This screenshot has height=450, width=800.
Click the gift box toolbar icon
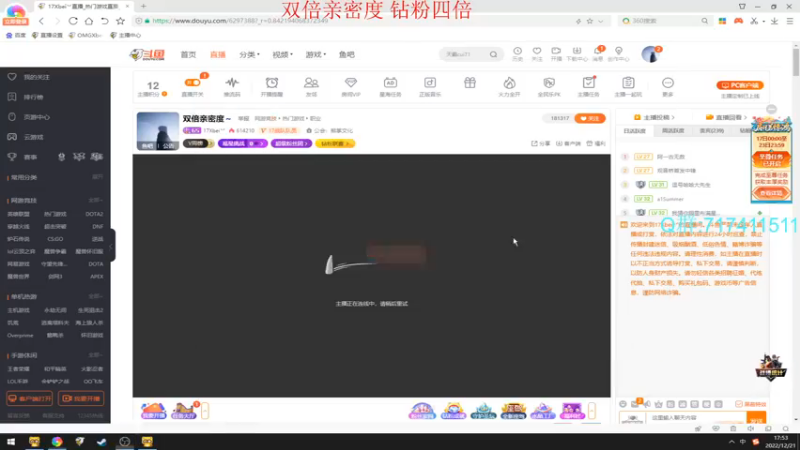click(x=469, y=83)
